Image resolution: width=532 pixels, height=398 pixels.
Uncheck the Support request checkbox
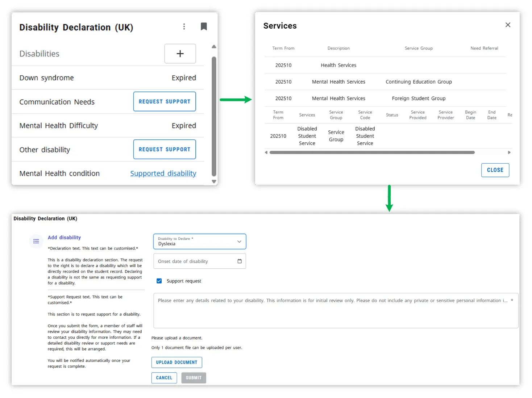tap(159, 281)
